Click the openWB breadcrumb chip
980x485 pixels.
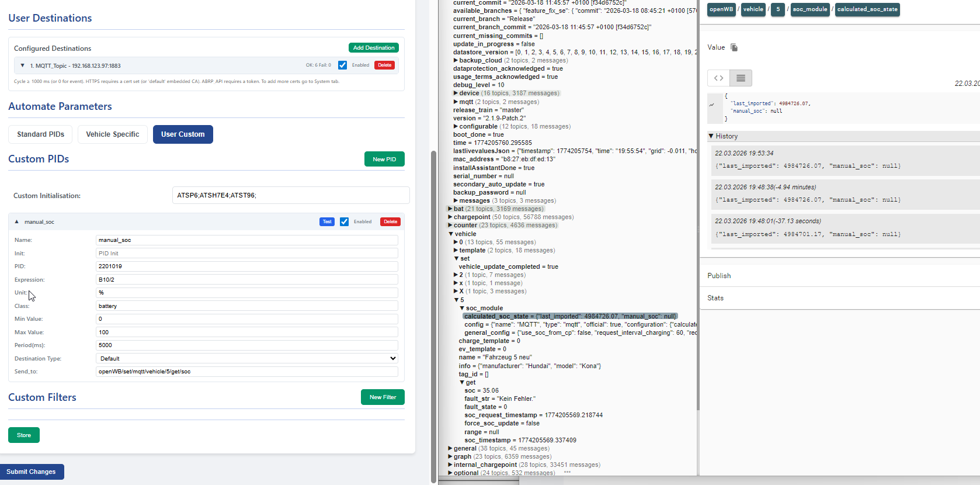721,9
